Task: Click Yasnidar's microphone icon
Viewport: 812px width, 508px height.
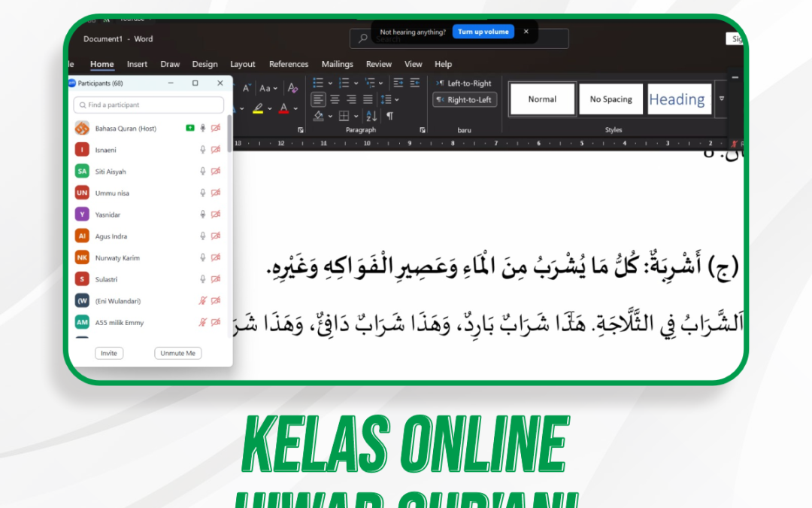Action: pyautogui.click(x=203, y=214)
